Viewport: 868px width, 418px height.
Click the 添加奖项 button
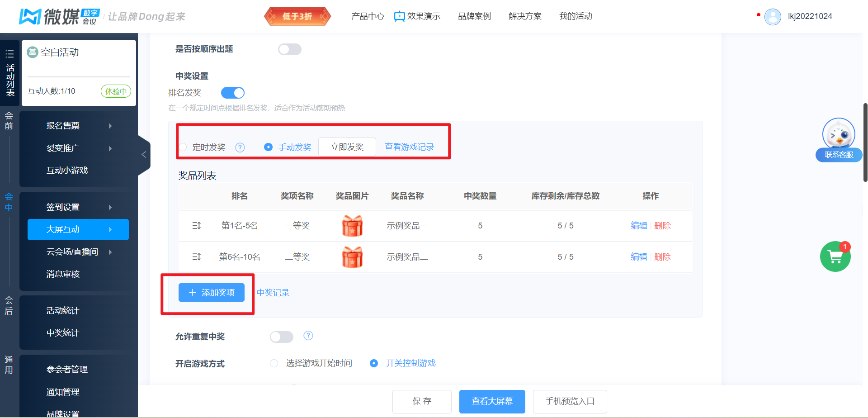point(212,293)
